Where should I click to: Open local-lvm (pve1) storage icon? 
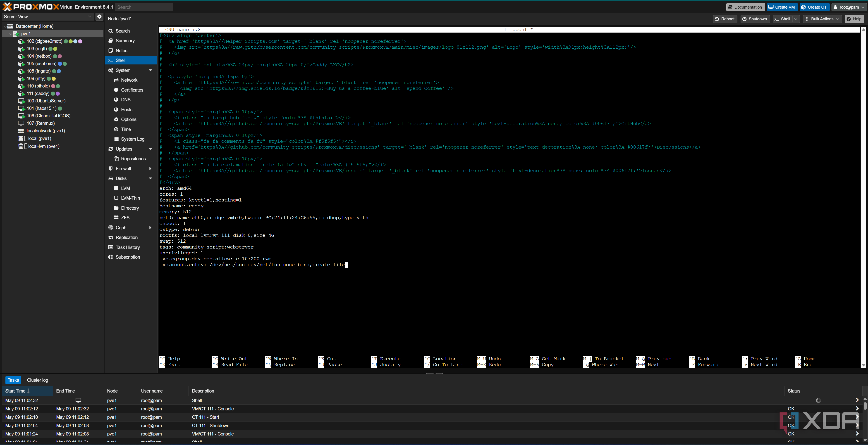(x=22, y=147)
